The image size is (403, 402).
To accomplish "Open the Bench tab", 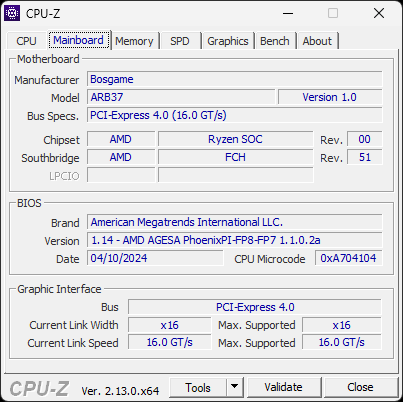I will coord(275,41).
